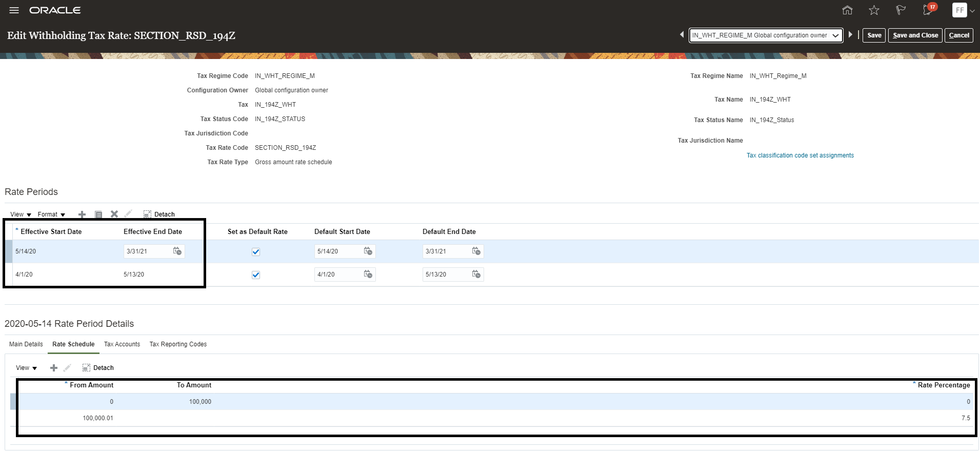The width and height of the screenshot is (980, 451).
Task: Click the Default End Date column header
Action: click(449, 232)
